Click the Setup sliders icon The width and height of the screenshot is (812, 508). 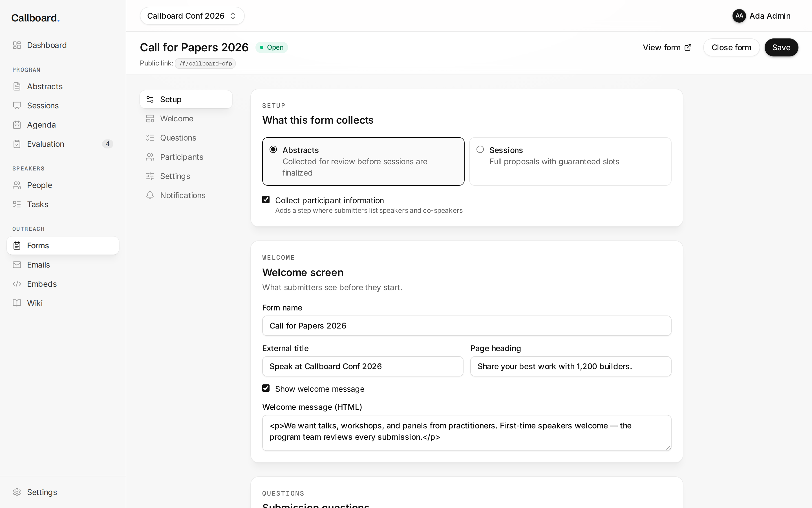click(x=150, y=99)
